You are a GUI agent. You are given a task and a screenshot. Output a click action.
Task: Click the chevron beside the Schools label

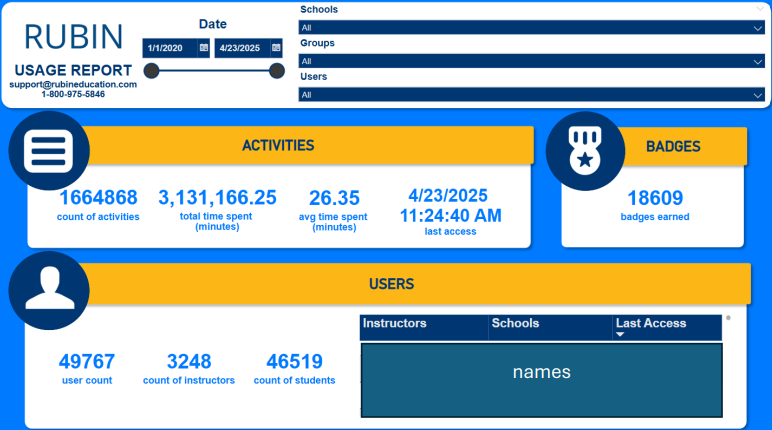tap(759, 9)
